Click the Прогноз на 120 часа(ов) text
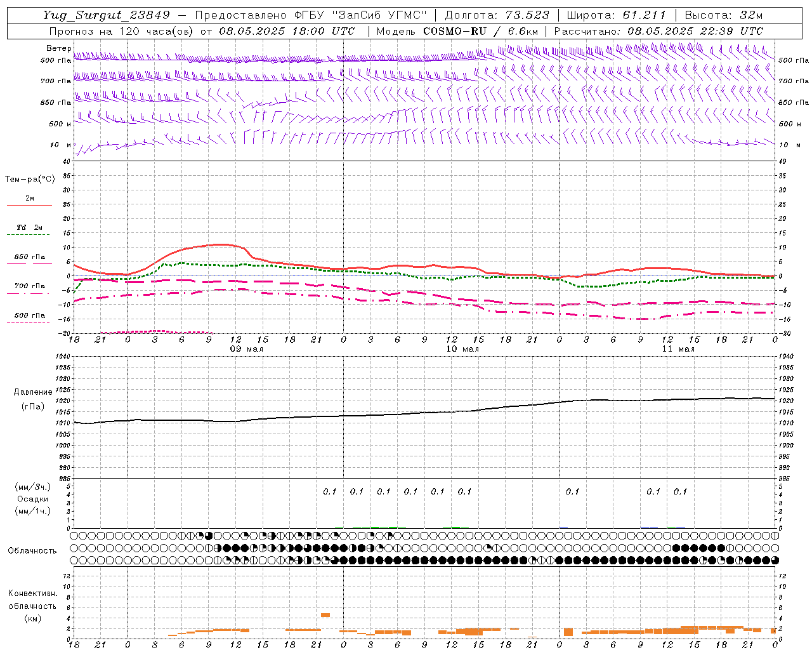The image size is (812, 650). (122, 31)
